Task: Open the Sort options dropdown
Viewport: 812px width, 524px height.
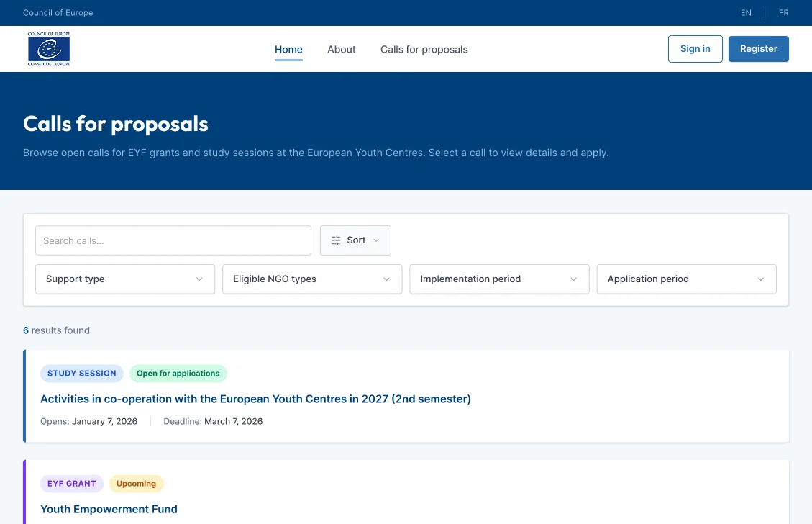Action: pyautogui.click(x=355, y=240)
